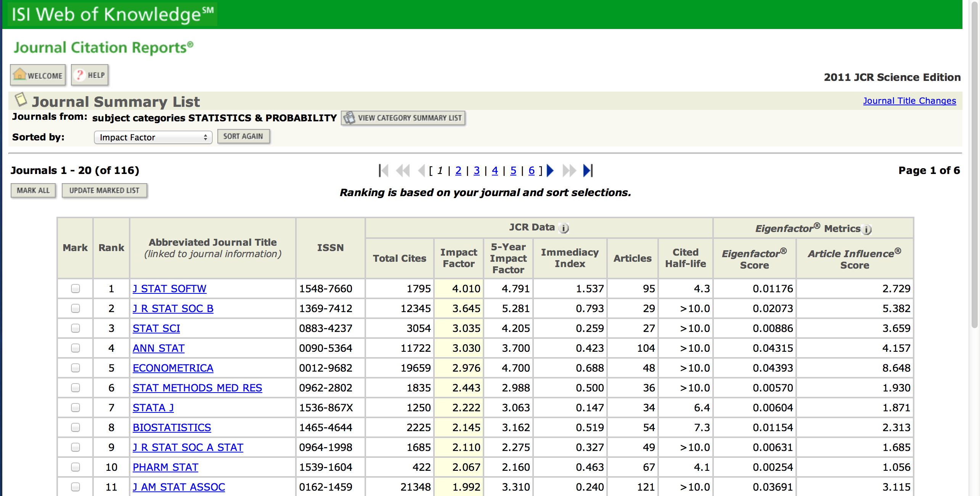Viewport: 980px width, 496px height.
Task: Open J R STAT SOC A STAT link
Action: pyautogui.click(x=188, y=448)
